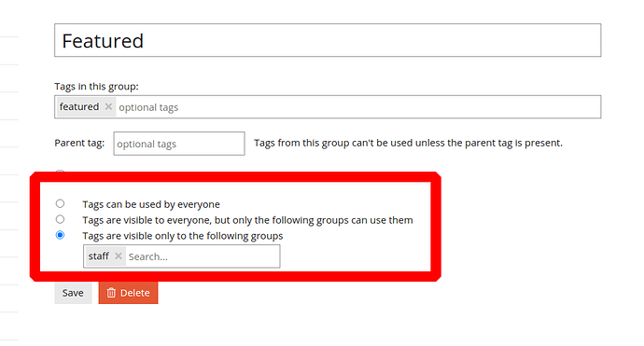This screenshot has height=346, width=644.
Task: Delete the Featured tag group
Action: (x=128, y=293)
